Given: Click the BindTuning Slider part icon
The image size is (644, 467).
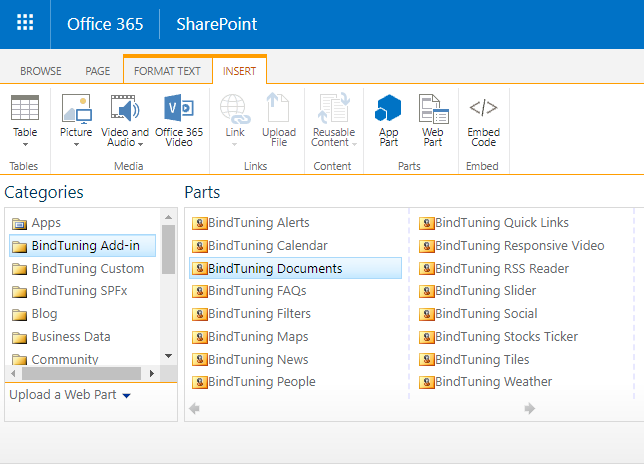Looking at the screenshot, I should 427,291.
